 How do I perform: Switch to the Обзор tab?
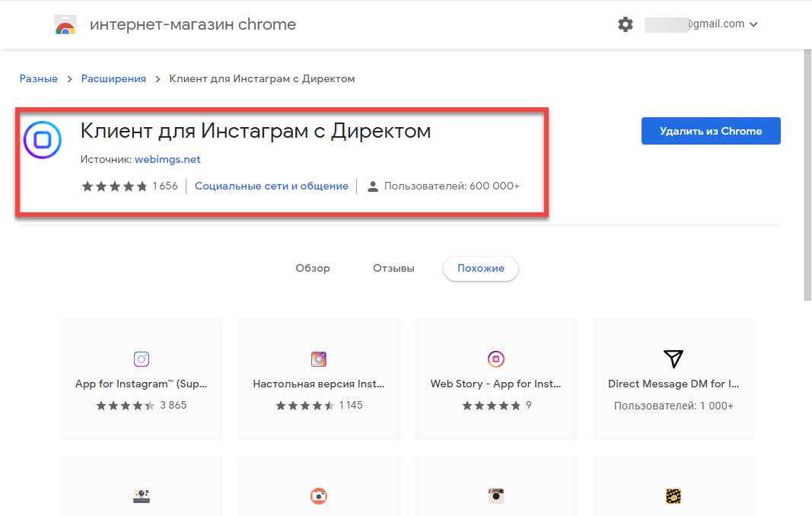312,269
